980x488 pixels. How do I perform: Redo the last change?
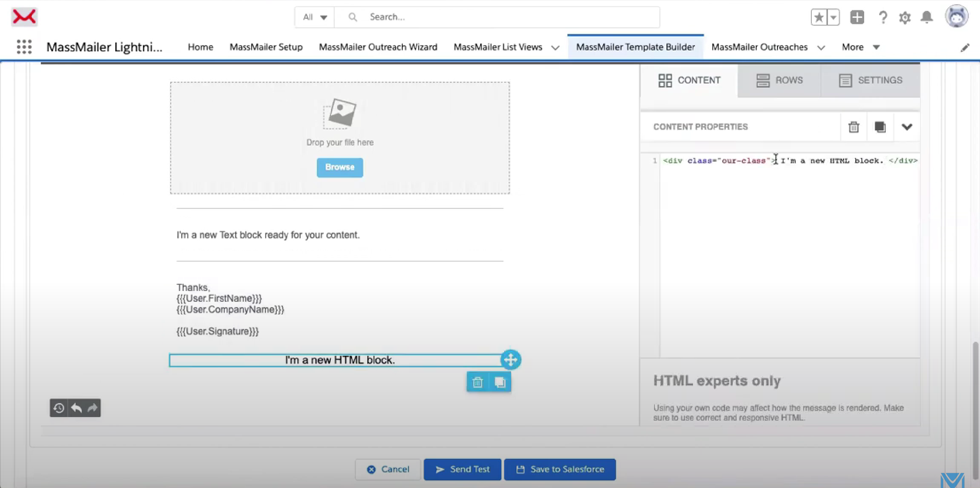(x=92, y=408)
